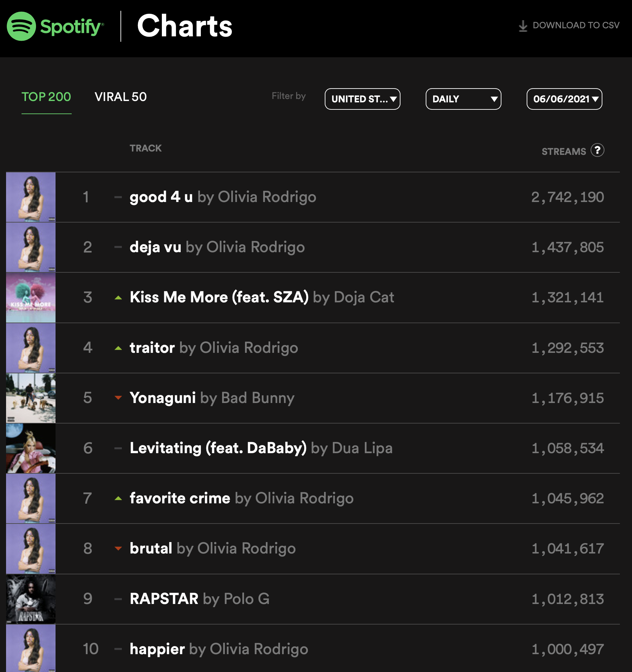Switch to the Viral 50 tab
Screen dimensions: 632x672
tap(121, 97)
